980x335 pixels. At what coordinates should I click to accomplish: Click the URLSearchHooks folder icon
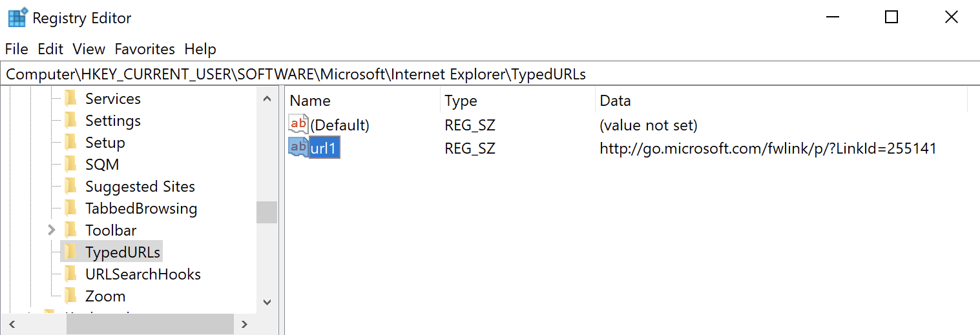(x=70, y=274)
